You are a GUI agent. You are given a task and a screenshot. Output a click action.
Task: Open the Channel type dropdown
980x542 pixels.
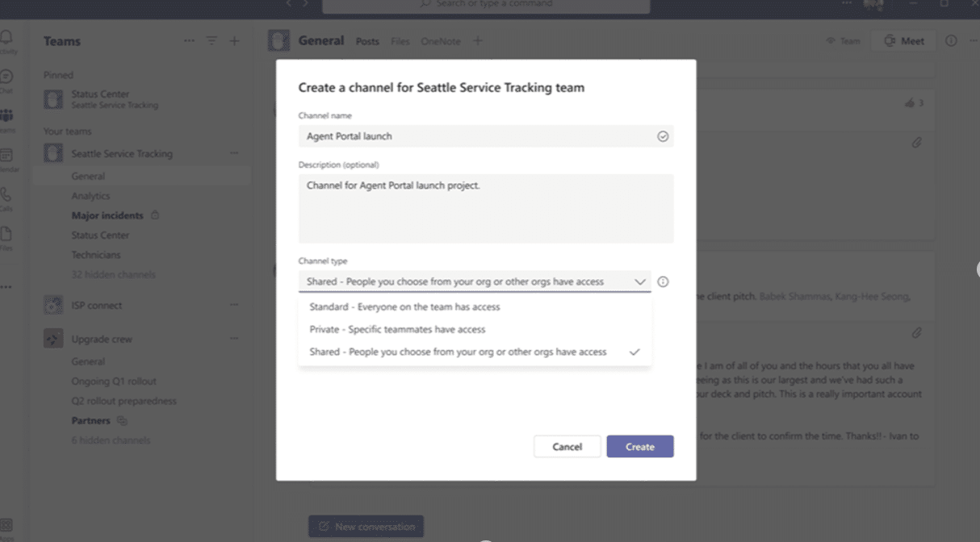(475, 281)
